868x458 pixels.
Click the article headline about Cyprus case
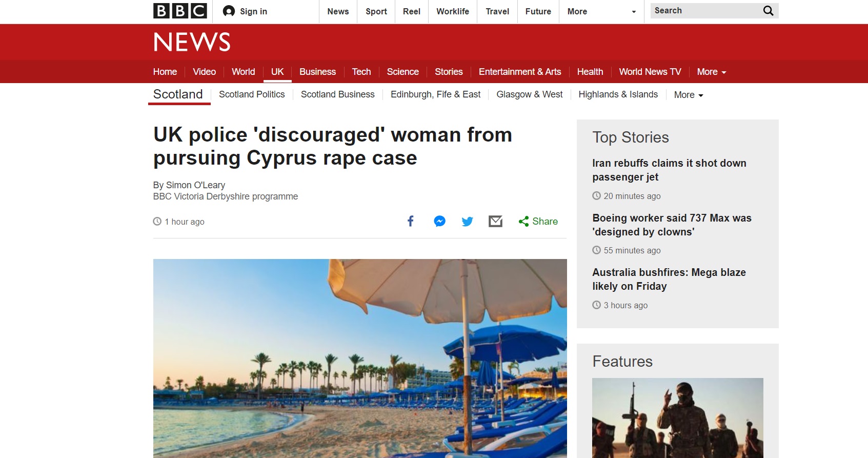pyautogui.click(x=333, y=146)
